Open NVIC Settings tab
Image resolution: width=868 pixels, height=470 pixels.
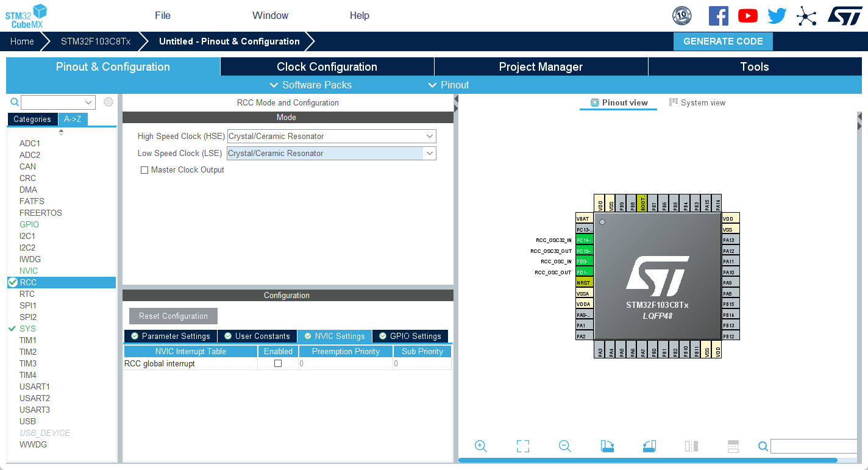click(x=335, y=336)
